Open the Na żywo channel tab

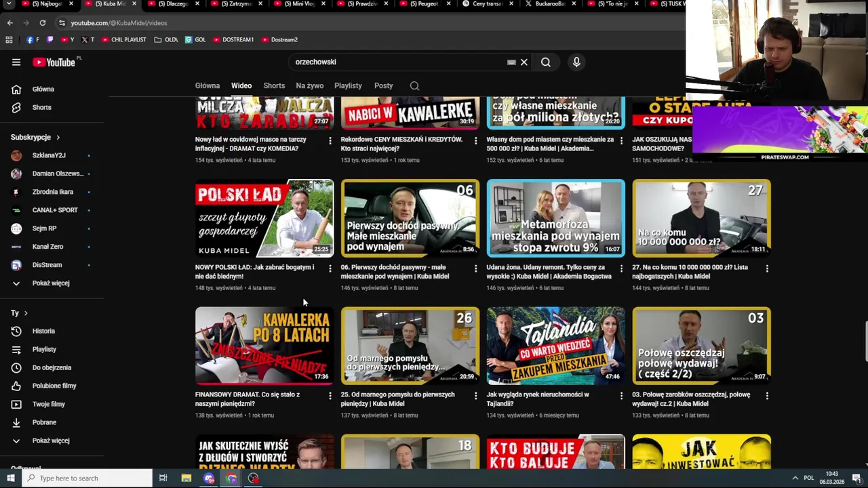click(x=310, y=86)
